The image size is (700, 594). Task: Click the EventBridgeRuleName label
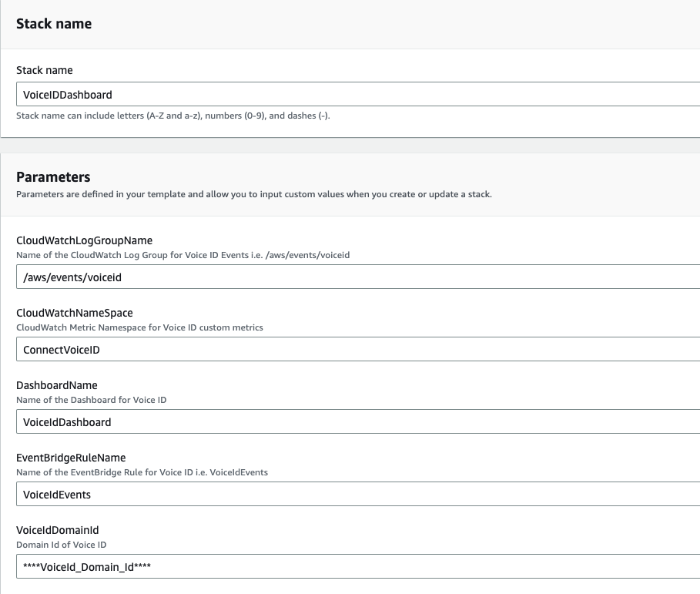(71, 458)
